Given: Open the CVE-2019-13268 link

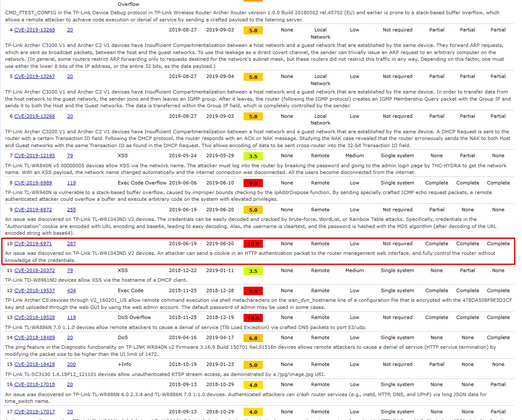Looking at the screenshot, I should click(34, 30).
